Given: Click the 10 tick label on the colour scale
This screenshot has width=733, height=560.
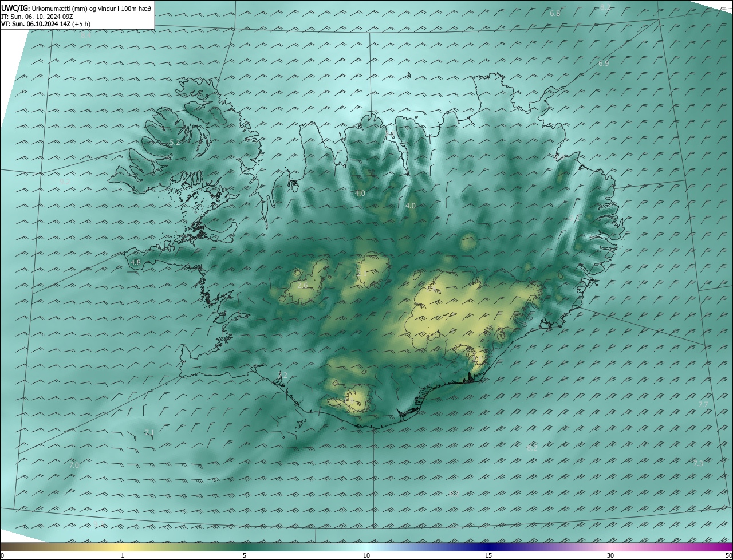Looking at the screenshot, I should [x=366, y=556].
